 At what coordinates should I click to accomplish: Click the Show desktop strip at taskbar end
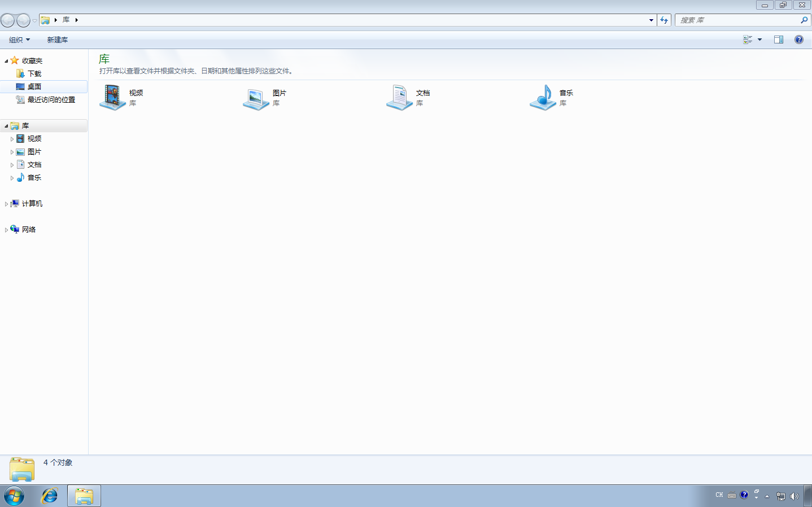tap(807, 496)
